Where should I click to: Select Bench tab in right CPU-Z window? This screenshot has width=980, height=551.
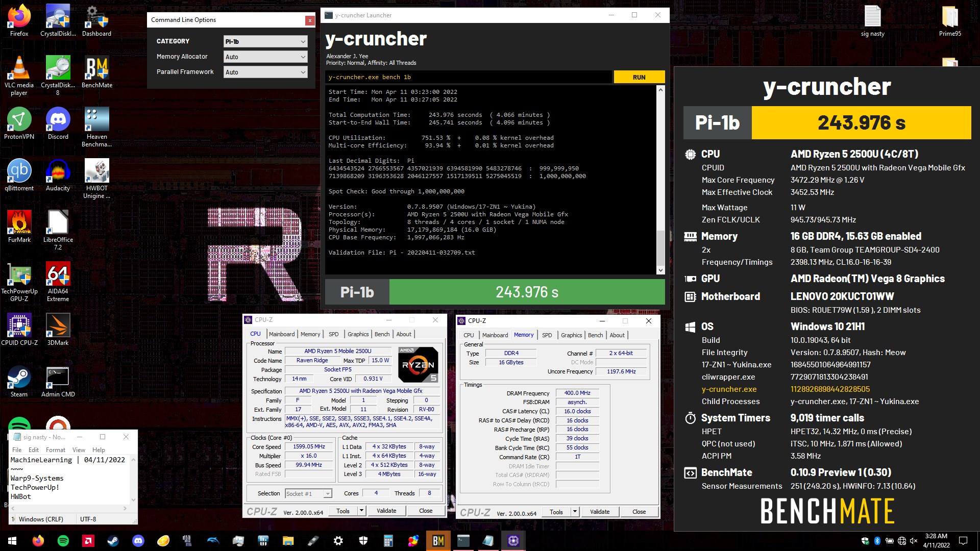click(595, 335)
